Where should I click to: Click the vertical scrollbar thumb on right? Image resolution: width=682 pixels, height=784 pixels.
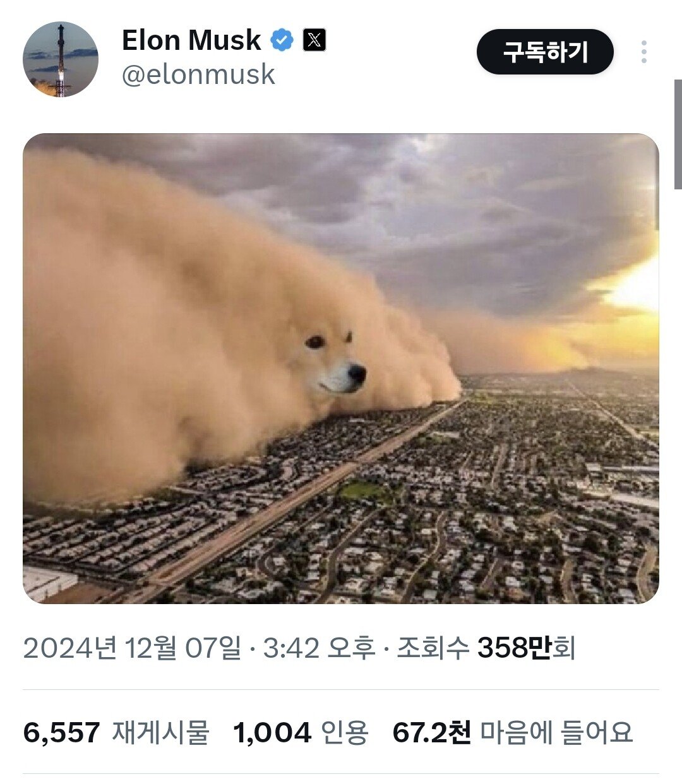coord(678,134)
